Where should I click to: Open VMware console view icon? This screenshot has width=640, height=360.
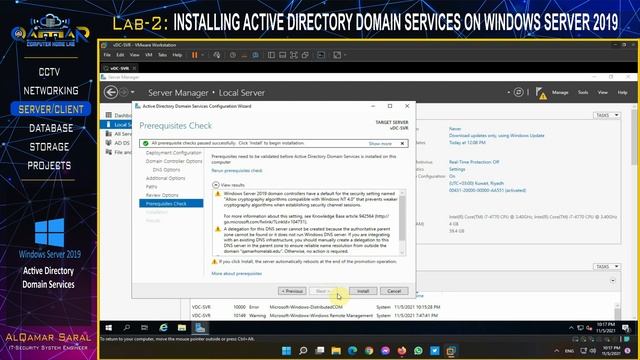pyautogui.click(x=321, y=55)
